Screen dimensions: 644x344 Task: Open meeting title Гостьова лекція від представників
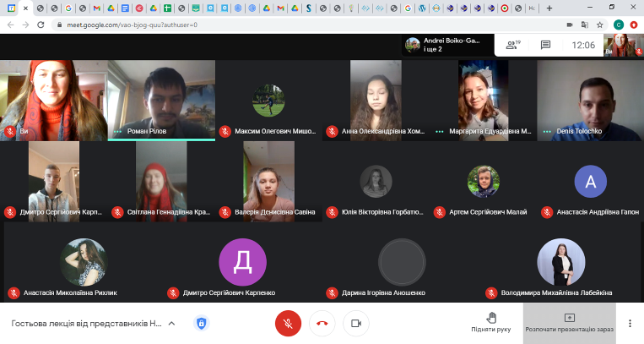point(86,324)
